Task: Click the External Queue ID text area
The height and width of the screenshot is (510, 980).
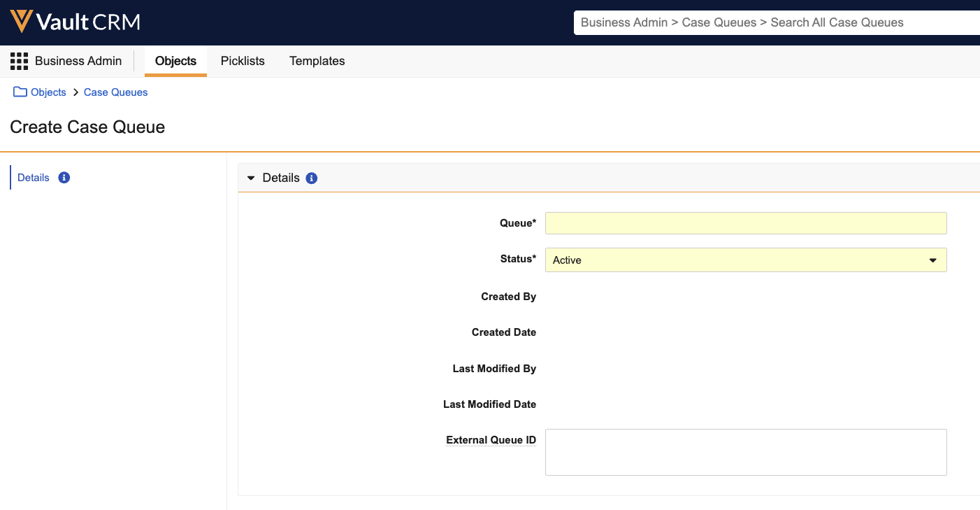Action: (x=745, y=453)
